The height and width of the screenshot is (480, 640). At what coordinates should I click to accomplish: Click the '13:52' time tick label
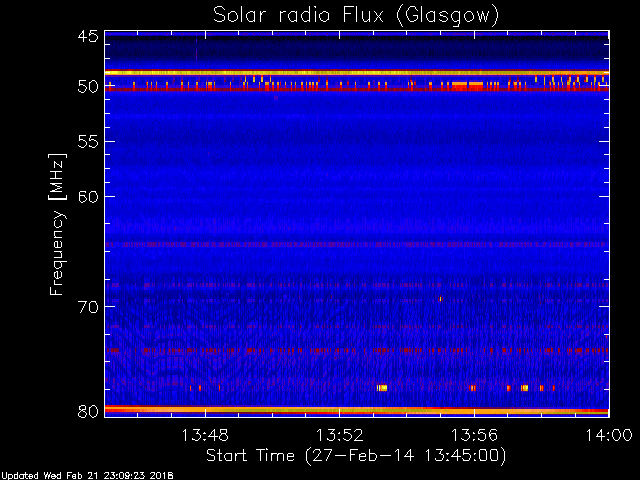click(340, 435)
